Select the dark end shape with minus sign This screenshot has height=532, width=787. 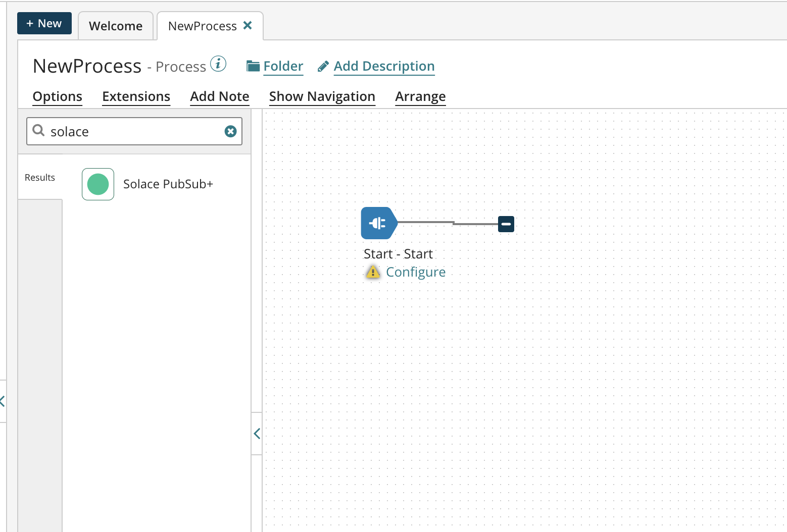[506, 224]
